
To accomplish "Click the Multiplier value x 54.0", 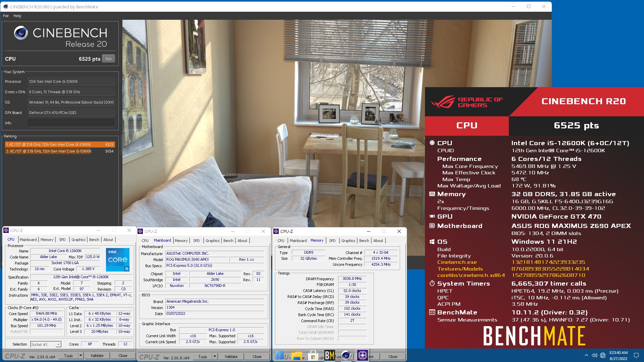I will (x=47, y=319).
